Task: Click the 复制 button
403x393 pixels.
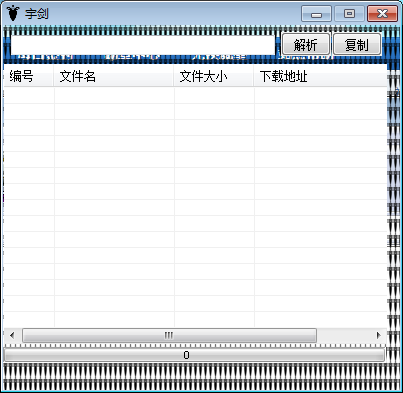Action: (357, 44)
